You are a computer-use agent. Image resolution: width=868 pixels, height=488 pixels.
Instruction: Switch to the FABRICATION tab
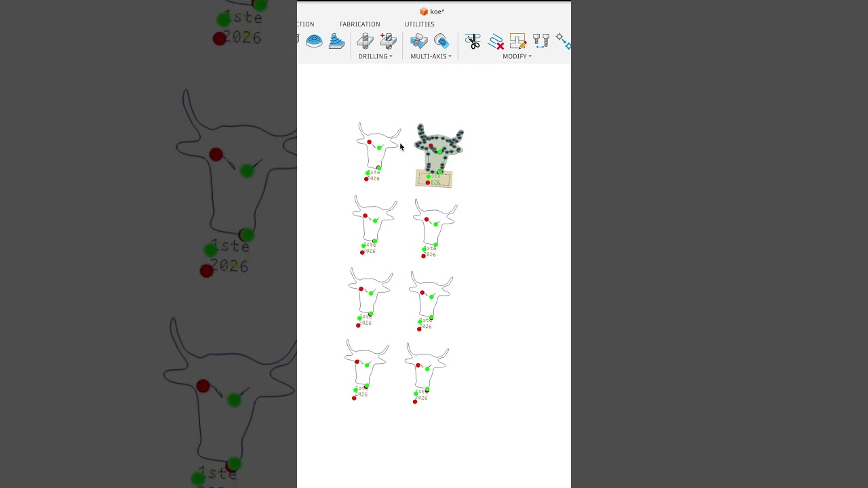point(359,24)
